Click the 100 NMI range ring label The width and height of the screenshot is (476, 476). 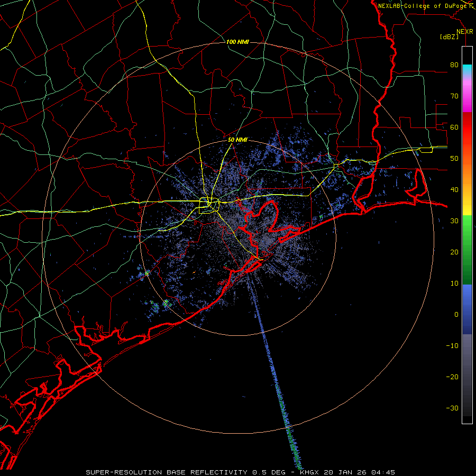tap(237, 42)
